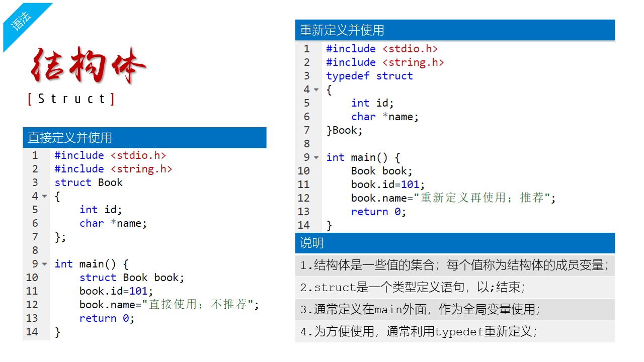Collapse main() fold arrow at line 9 in left code
This screenshot has width=644, height=362.
tap(44, 264)
